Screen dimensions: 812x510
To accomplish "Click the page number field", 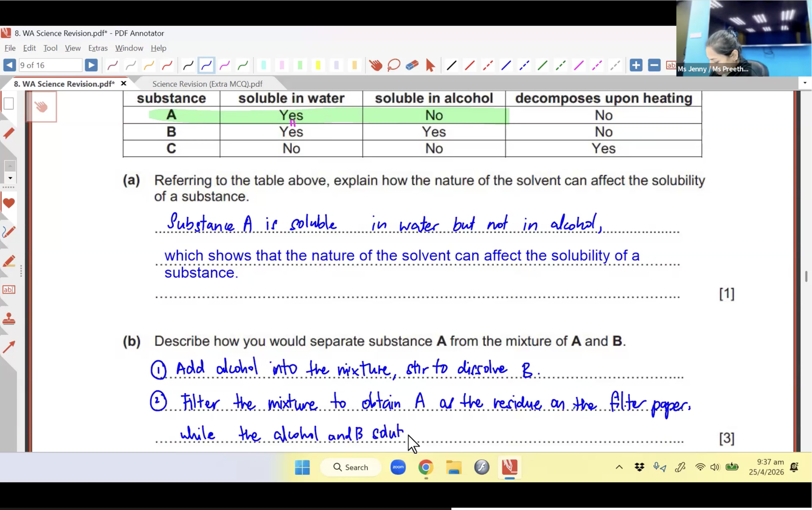I will [50, 65].
